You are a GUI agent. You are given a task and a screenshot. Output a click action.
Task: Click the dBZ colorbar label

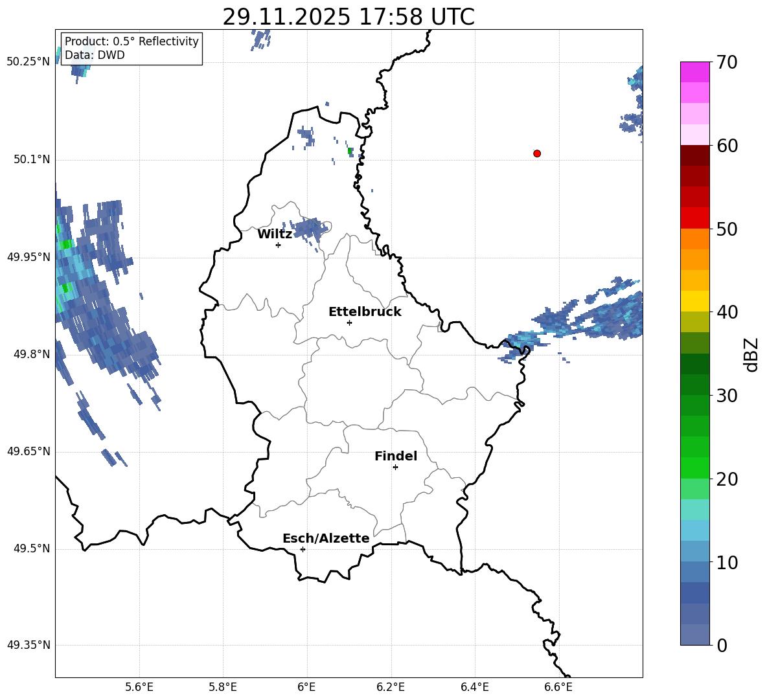click(751, 355)
